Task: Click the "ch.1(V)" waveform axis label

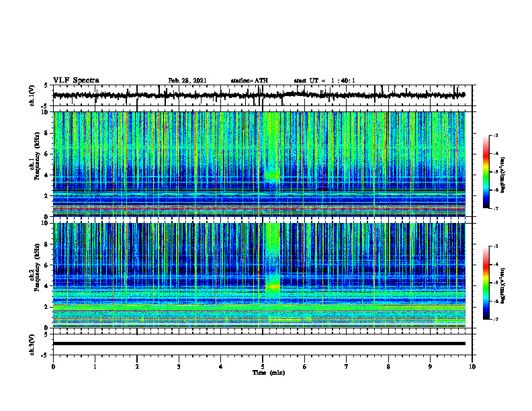Action: pos(32,95)
